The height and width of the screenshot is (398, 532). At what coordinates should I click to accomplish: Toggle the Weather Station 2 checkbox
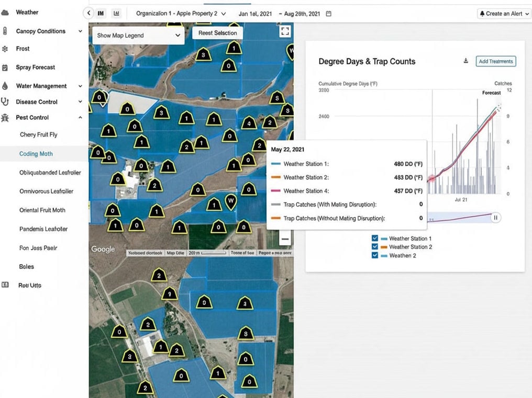pyautogui.click(x=374, y=247)
